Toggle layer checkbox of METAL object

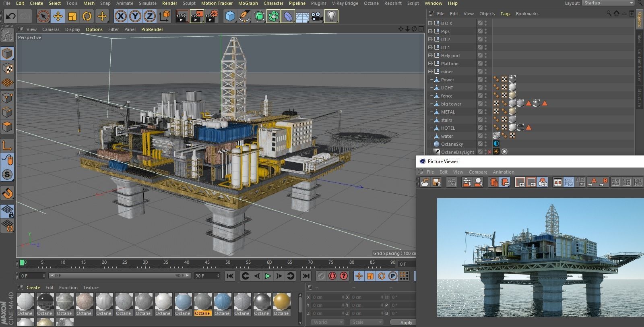[480, 112]
